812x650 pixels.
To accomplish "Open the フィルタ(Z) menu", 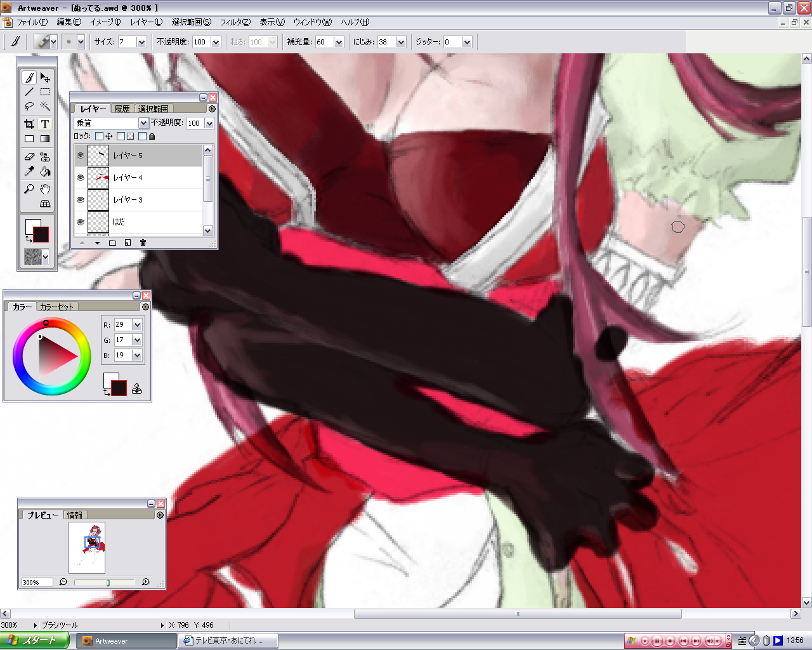I will coord(235,22).
